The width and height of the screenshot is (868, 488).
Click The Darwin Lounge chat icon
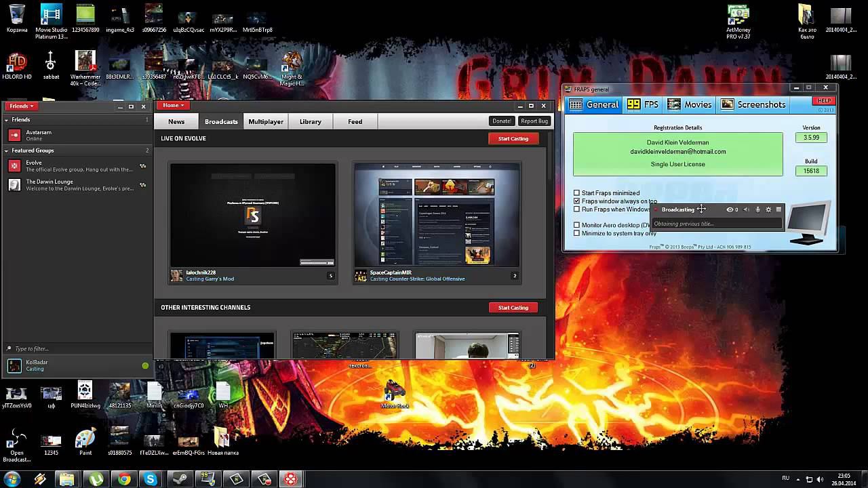143,184
